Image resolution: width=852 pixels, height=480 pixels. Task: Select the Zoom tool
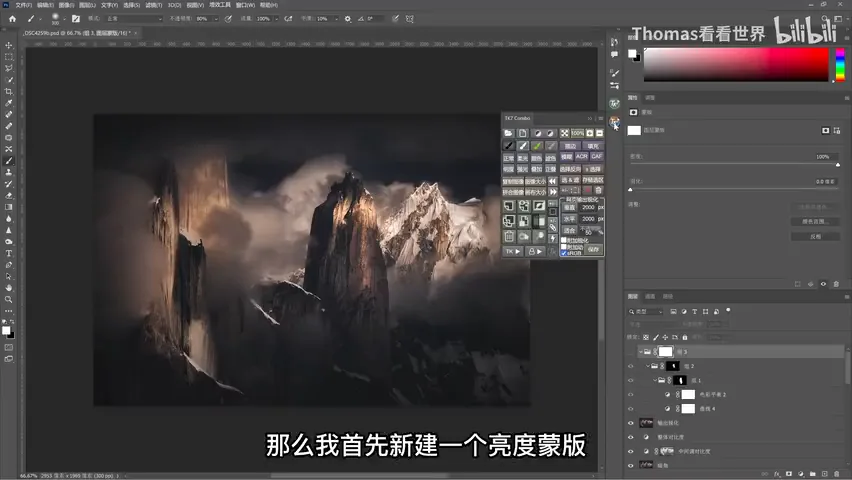9,300
